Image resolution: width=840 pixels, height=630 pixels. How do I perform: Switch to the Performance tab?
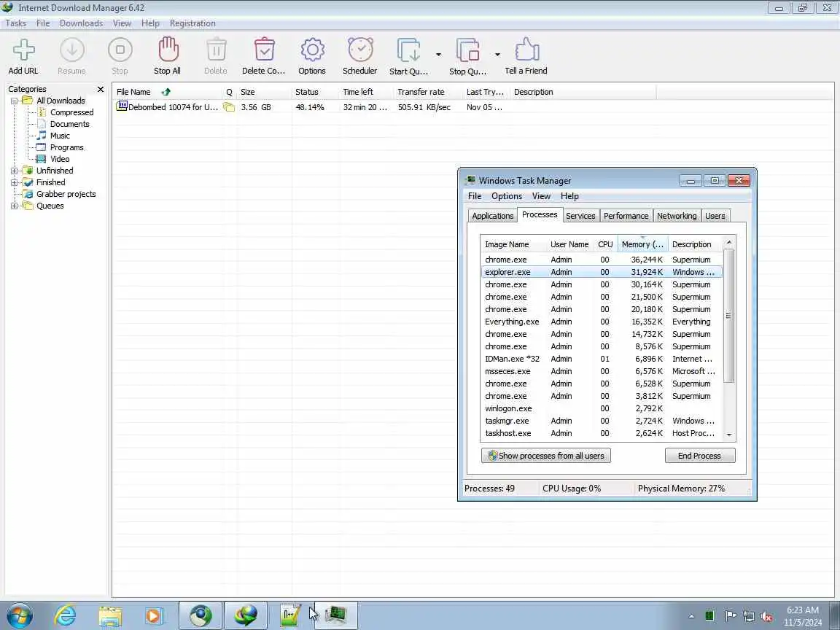pyautogui.click(x=626, y=216)
